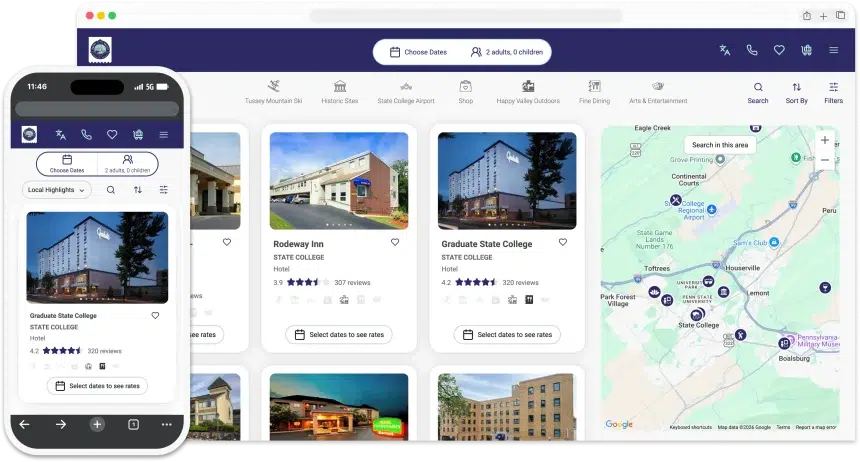
Task: Click 320 reviews on the desktop card
Action: [x=520, y=283]
